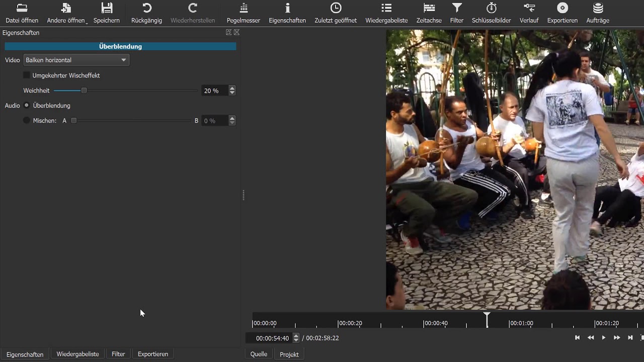Open the Schlüsselbilder keyframes panel

(492, 13)
